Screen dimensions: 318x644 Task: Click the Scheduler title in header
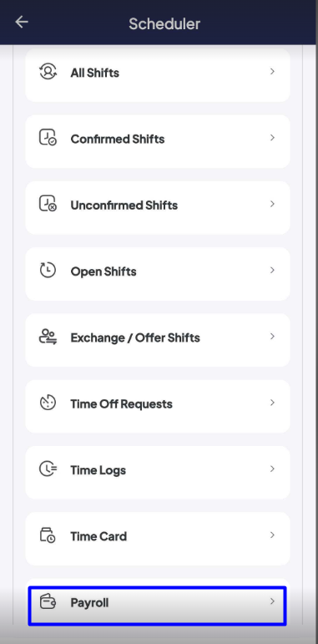[x=164, y=23]
